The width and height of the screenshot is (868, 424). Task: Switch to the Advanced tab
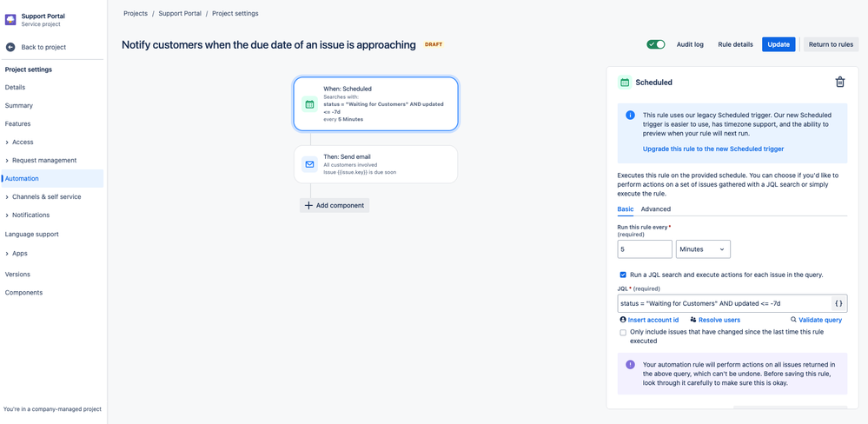click(x=655, y=209)
